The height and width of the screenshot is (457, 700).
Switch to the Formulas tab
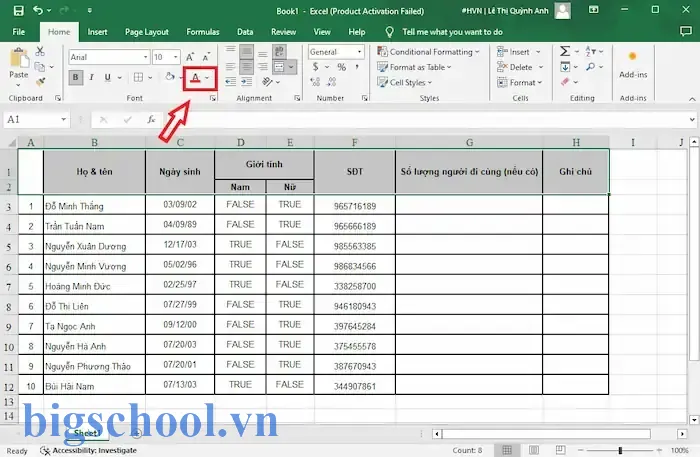pyautogui.click(x=203, y=32)
